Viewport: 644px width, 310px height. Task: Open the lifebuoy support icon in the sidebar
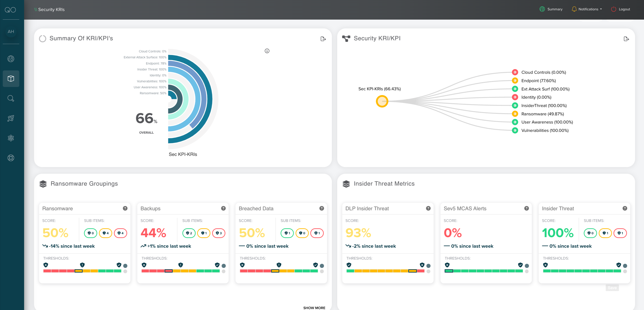point(11,158)
